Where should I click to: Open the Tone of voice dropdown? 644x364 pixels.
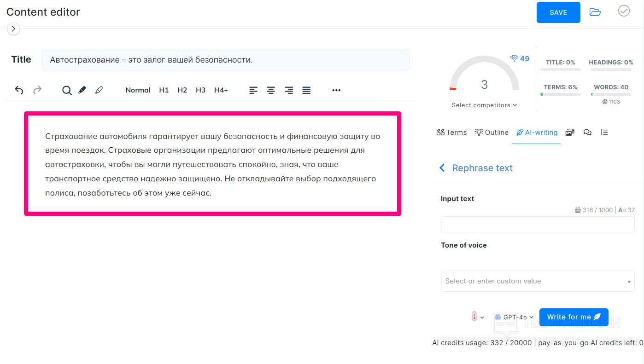pyautogui.click(x=537, y=281)
